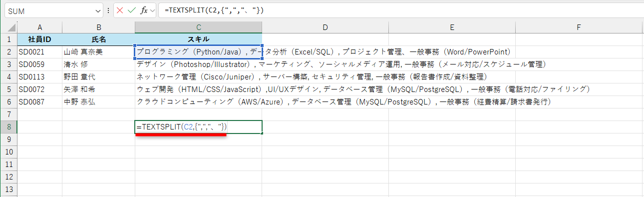Select column A header

[39, 27]
